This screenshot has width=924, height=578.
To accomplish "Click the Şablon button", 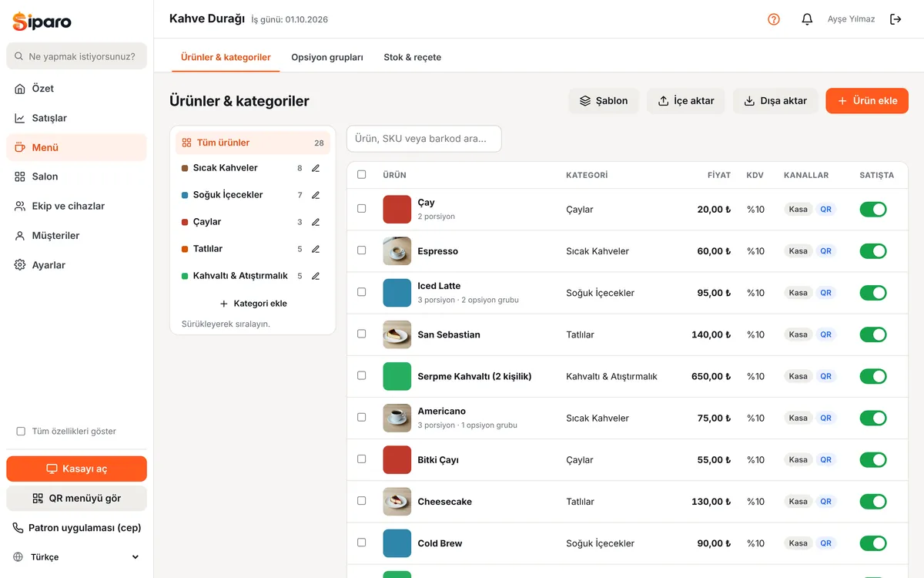I will pyautogui.click(x=604, y=101).
